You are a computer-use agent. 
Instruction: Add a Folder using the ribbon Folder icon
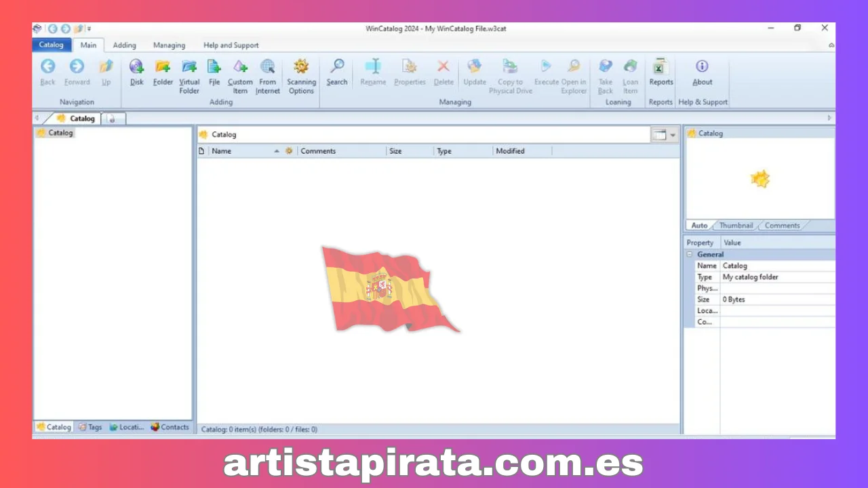pos(163,66)
